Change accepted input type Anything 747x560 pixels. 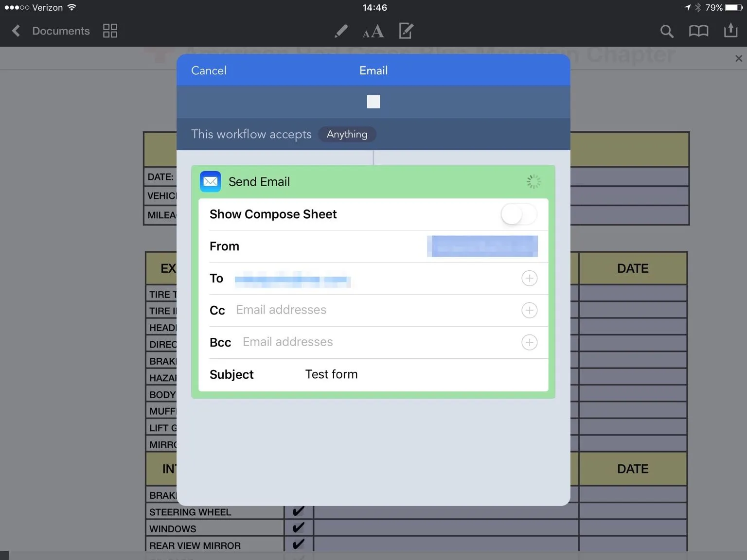[347, 134]
